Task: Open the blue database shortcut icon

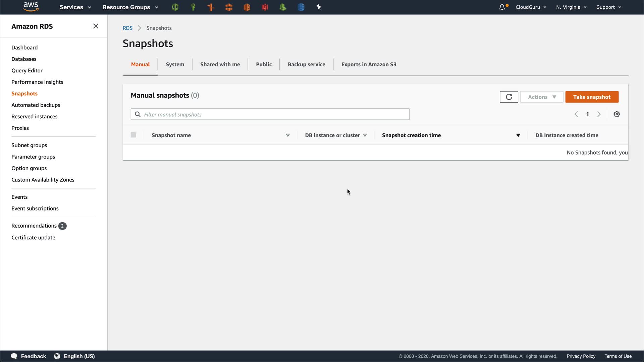Action: pyautogui.click(x=301, y=7)
